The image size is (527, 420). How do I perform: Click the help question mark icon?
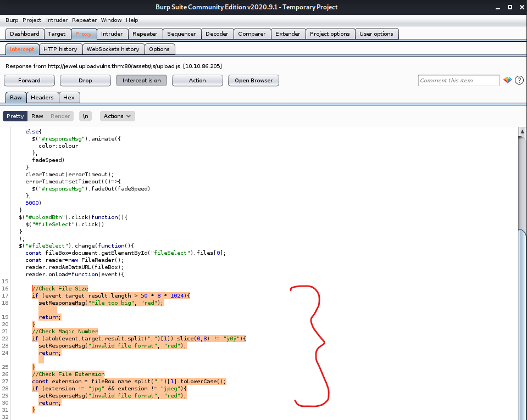[x=519, y=80]
